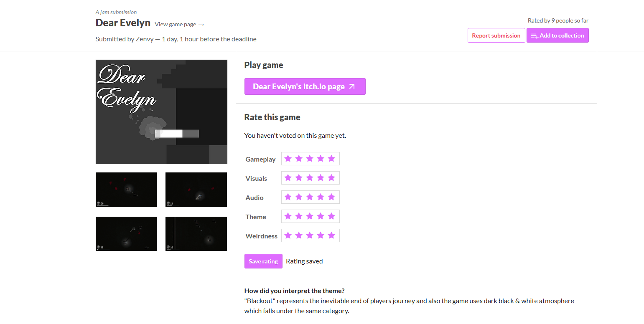Open the bottom-left gameplay screenshot thumbnail
This screenshot has height=324, width=644.
[x=126, y=234]
